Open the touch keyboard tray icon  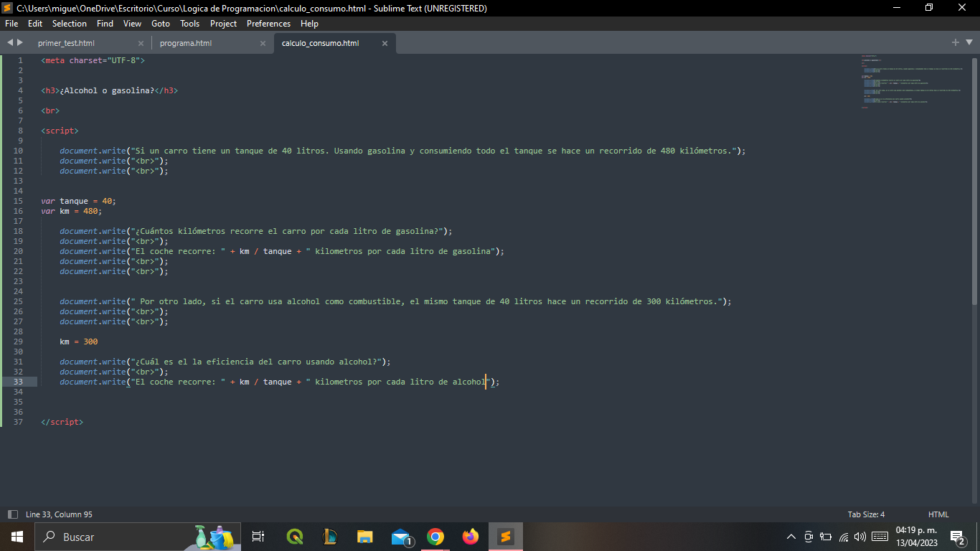pos(880,537)
